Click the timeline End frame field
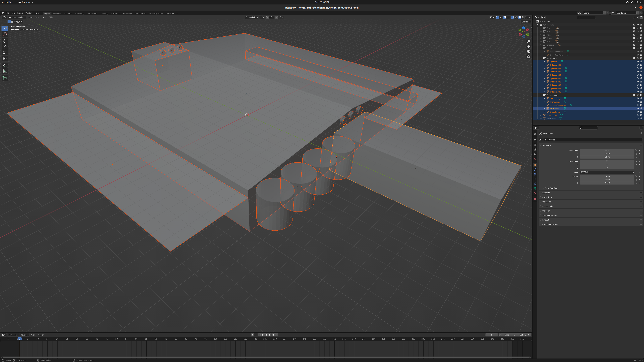 click(524, 335)
